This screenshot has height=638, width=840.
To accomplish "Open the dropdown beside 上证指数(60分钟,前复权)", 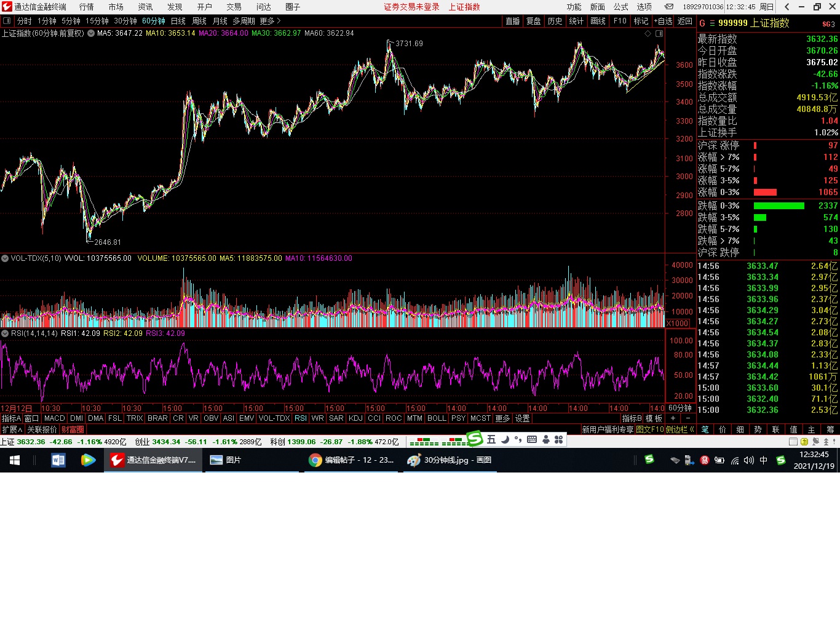I will (x=91, y=33).
